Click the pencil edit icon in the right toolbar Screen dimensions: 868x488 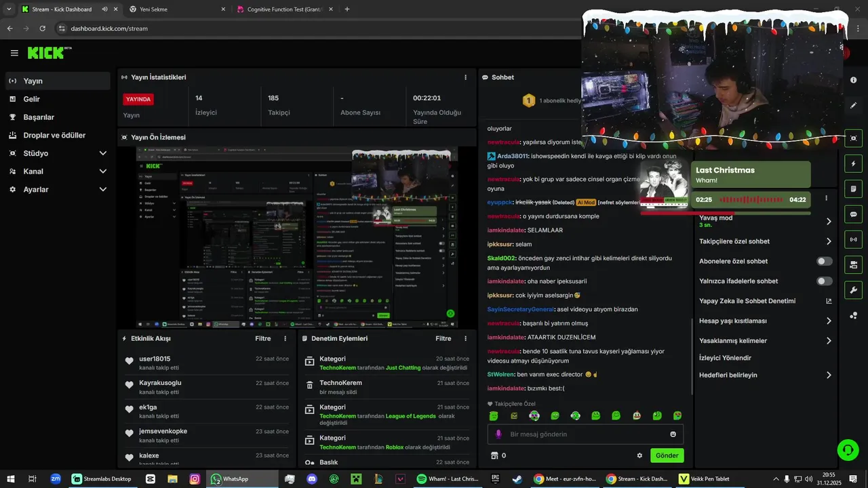pyautogui.click(x=853, y=106)
